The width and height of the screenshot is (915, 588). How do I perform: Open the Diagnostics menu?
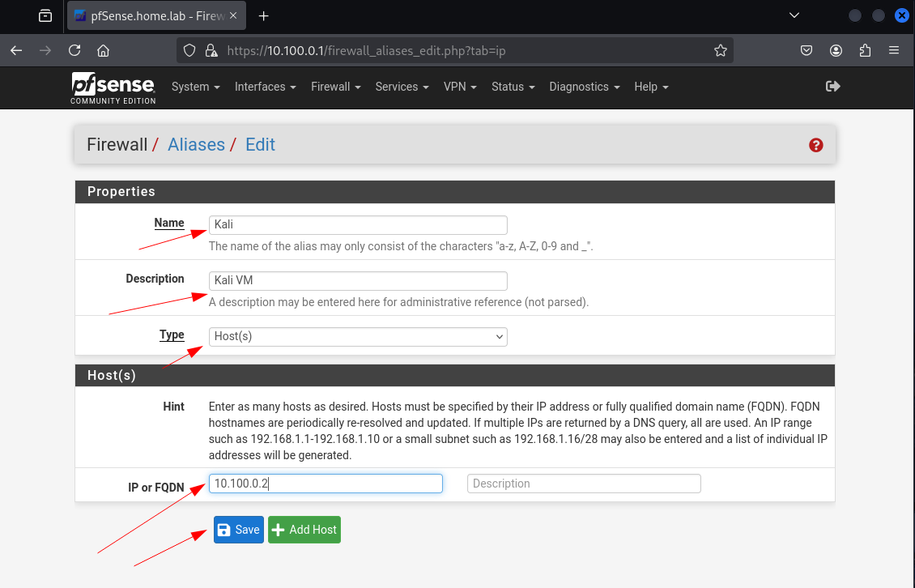click(x=584, y=87)
